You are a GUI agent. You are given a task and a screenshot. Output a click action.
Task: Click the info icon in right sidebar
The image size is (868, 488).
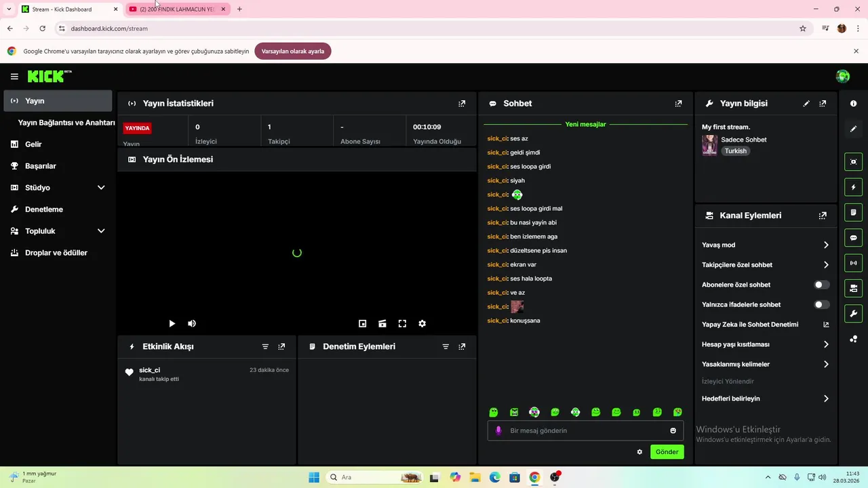pos(853,104)
